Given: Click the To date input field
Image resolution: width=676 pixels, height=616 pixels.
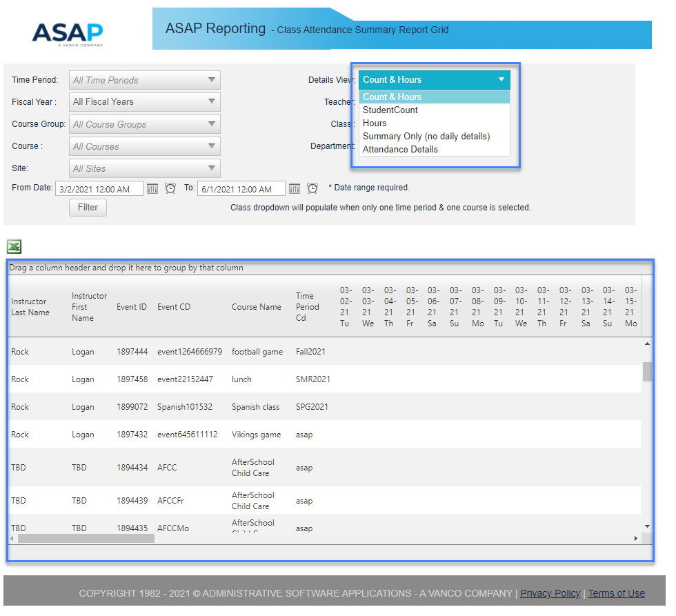Looking at the screenshot, I should tap(241, 189).
